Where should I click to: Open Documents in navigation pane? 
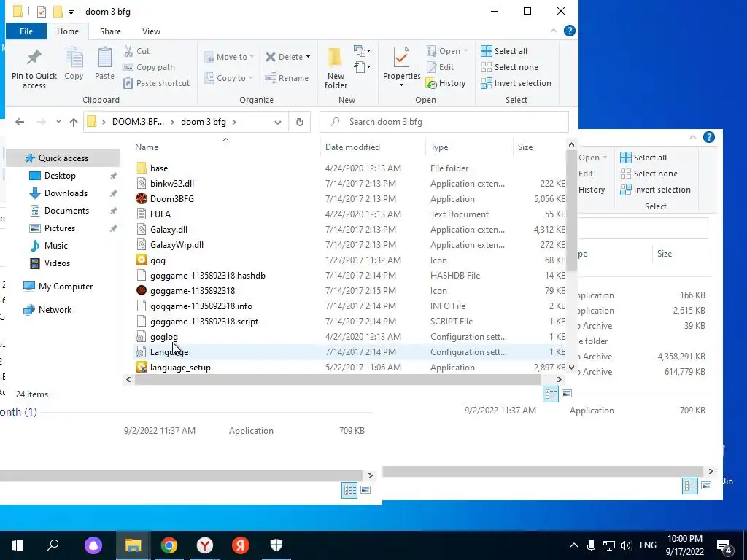click(x=66, y=211)
